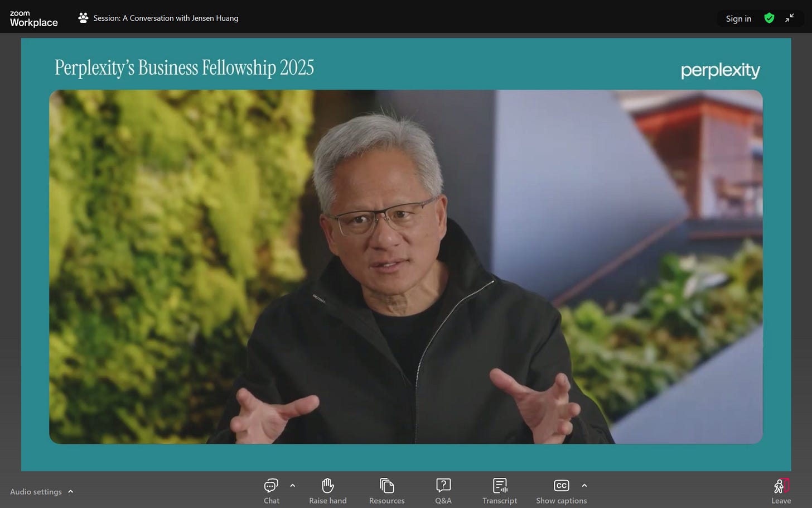Expand the captions options chevron
Image resolution: width=812 pixels, height=508 pixels.
(x=584, y=486)
